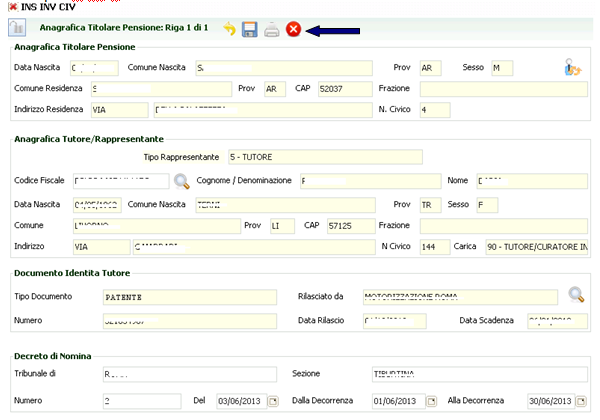This screenshot has height=420, width=600.
Task: Print using the printer icon
Action: tap(272, 29)
